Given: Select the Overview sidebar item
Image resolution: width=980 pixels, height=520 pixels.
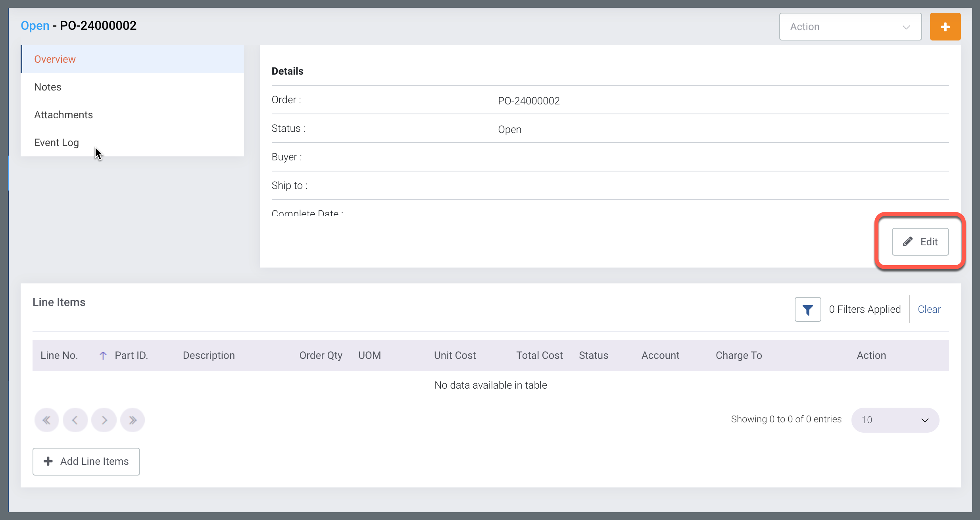Looking at the screenshot, I should point(55,59).
